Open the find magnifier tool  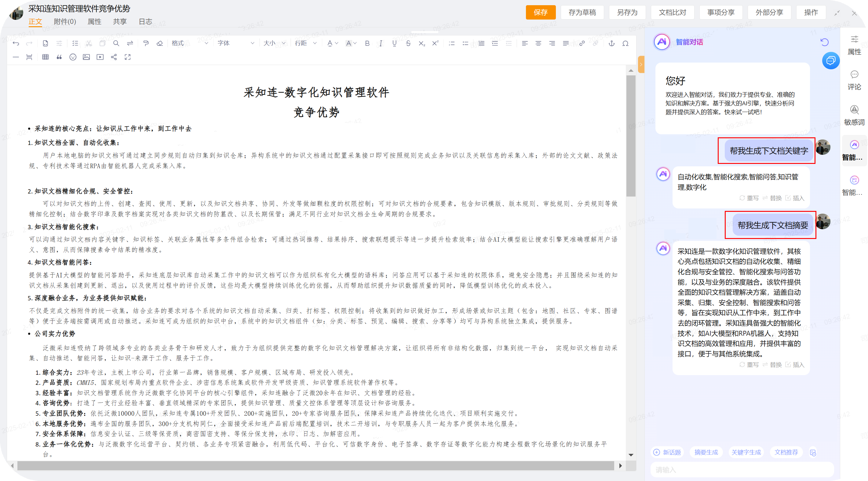pyautogui.click(x=116, y=43)
